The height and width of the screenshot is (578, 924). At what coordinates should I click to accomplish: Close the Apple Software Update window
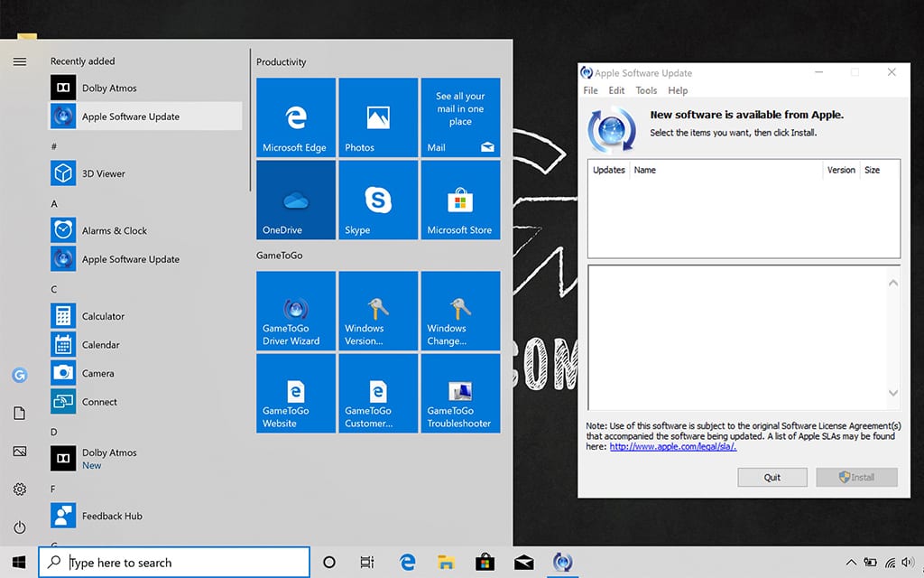892,72
